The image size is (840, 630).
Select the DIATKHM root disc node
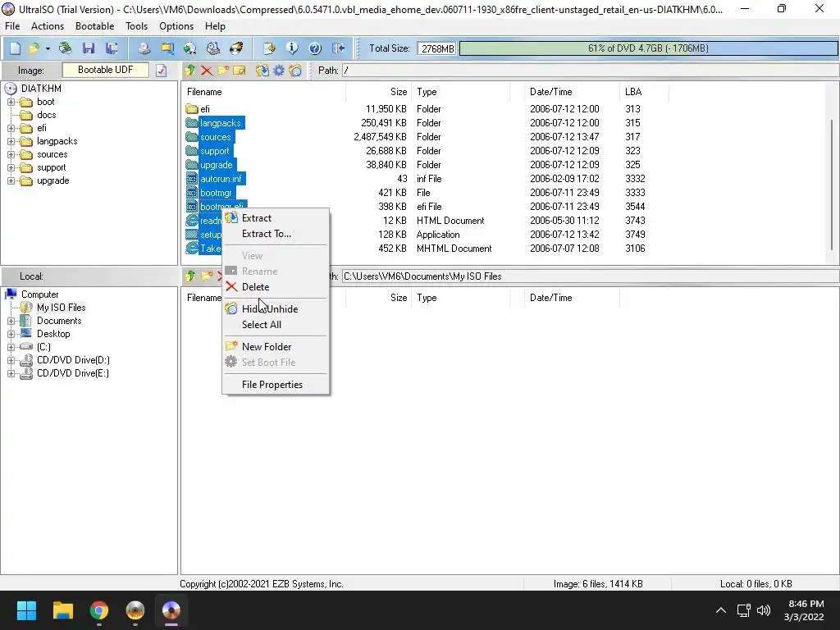[41, 89]
